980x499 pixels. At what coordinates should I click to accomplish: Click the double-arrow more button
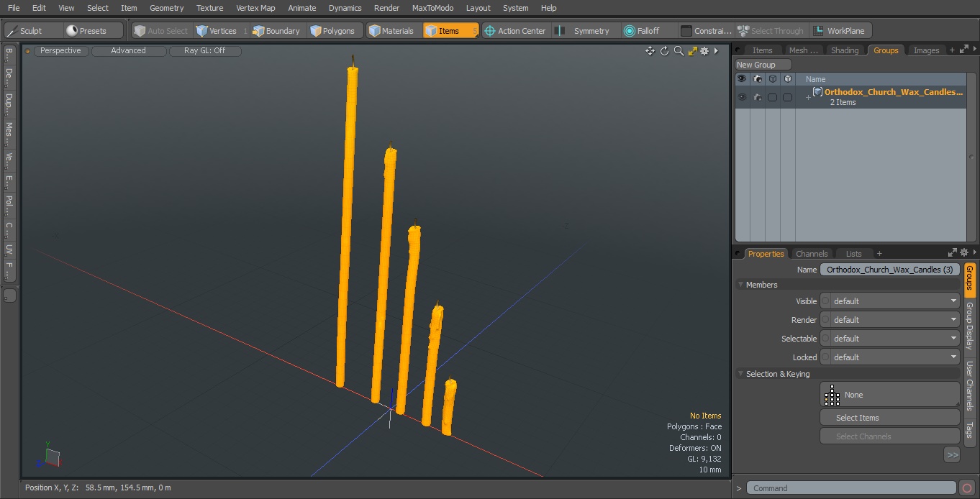coord(952,454)
